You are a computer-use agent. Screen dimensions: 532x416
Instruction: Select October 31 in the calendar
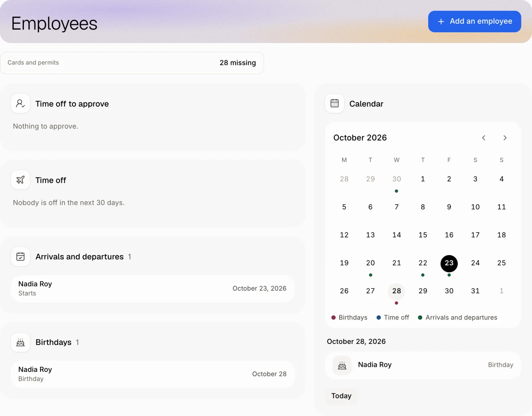coord(475,291)
